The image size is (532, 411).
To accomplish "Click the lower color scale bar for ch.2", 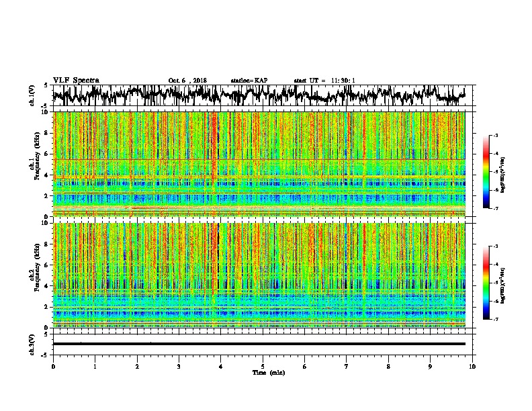I will [486, 283].
